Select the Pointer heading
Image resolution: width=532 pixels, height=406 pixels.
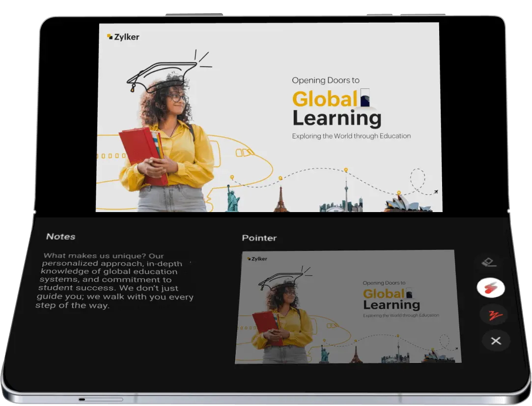(x=259, y=238)
